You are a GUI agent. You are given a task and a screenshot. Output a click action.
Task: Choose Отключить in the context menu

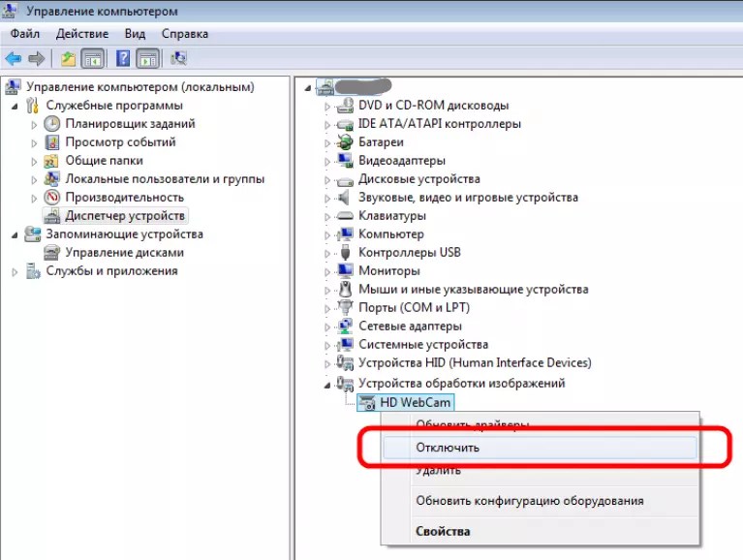click(x=540, y=448)
